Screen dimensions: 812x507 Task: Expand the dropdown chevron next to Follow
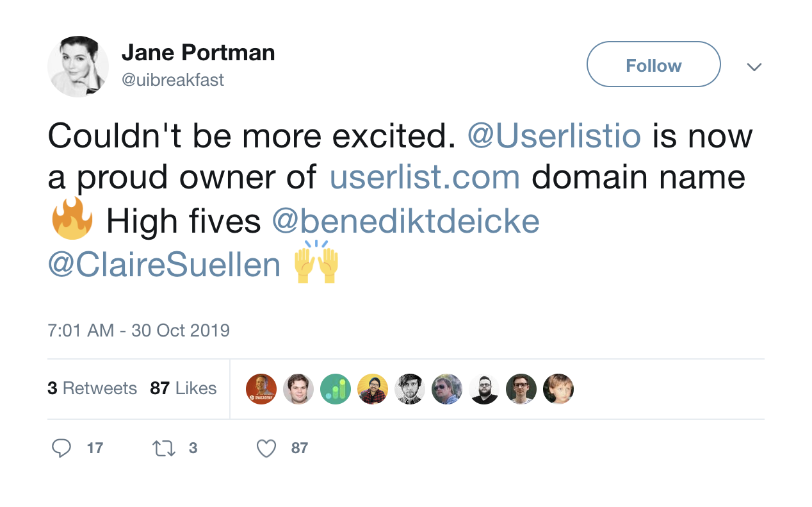pos(754,67)
